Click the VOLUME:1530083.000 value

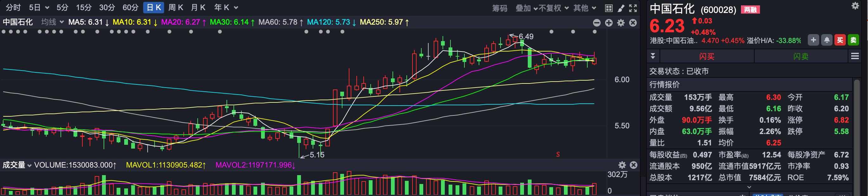tap(75, 165)
